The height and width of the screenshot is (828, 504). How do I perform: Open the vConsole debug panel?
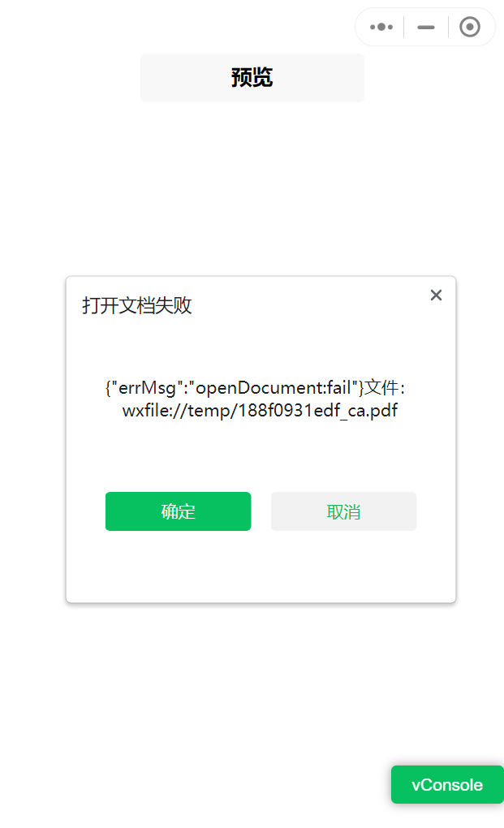point(447,785)
